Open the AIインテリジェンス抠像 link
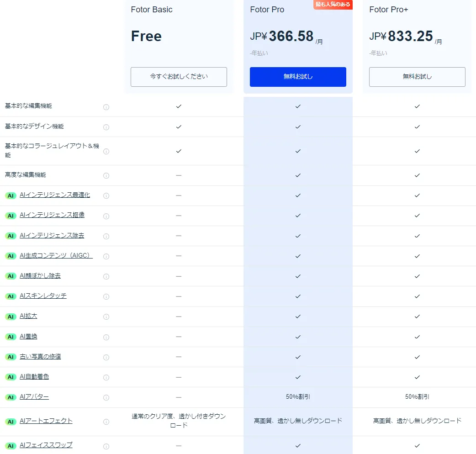 [x=52, y=215]
